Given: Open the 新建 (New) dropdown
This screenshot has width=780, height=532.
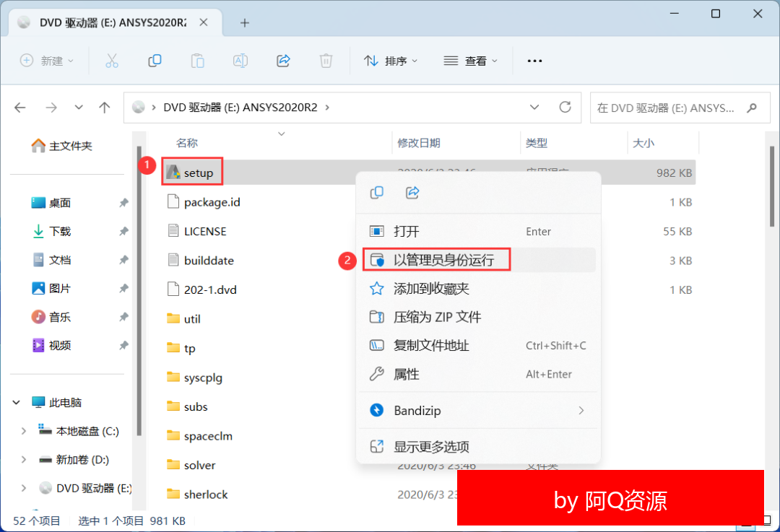Looking at the screenshot, I should 47,61.
